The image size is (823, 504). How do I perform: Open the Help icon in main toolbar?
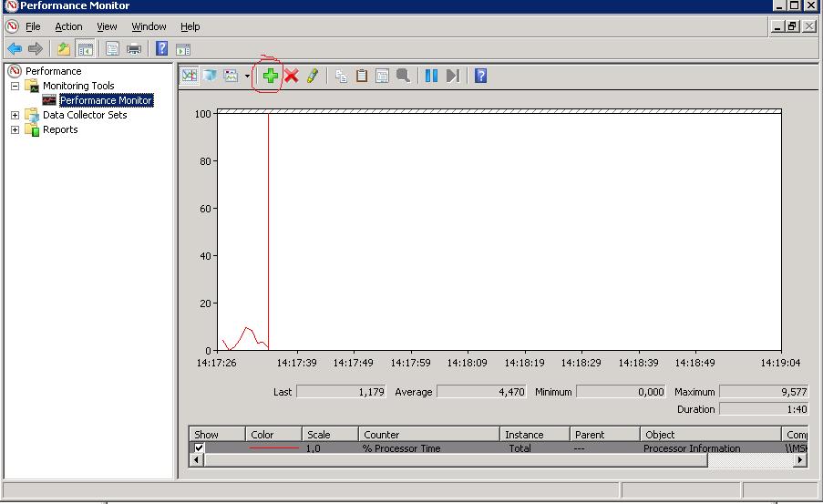[161, 49]
